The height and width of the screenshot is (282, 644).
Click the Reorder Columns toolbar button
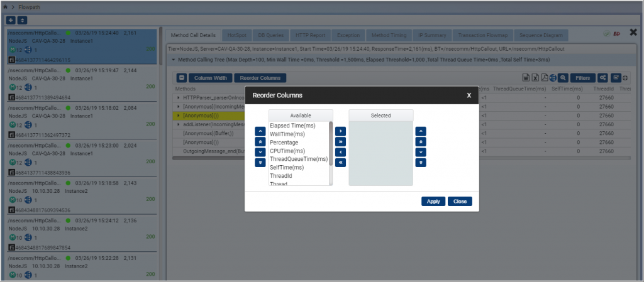pyautogui.click(x=260, y=78)
